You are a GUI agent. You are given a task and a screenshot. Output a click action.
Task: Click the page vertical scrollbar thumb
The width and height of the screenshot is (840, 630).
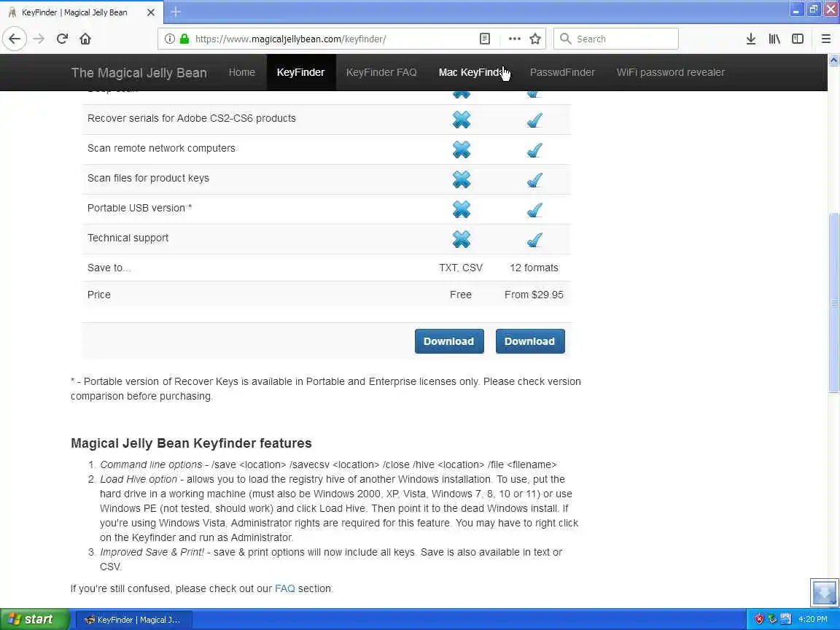(833, 303)
